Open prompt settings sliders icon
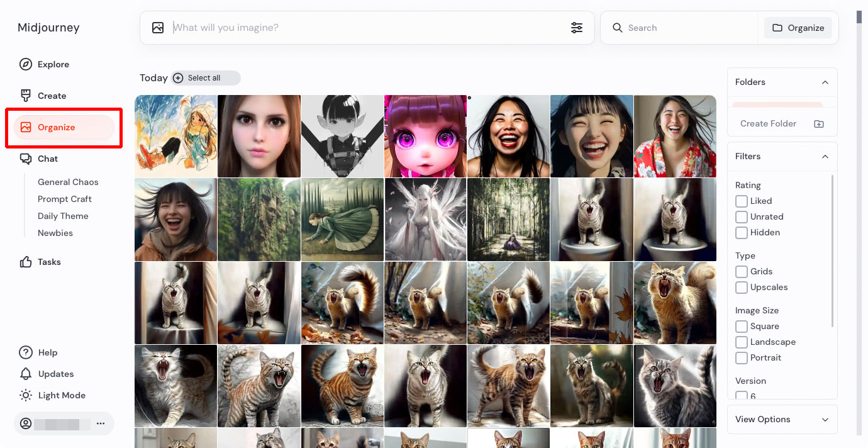 pos(577,28)
